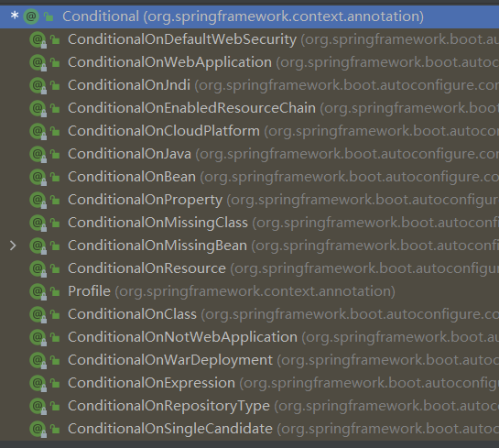Select ConditionalOnClass entry
Viewport: 499px width, 448px height.
249,314
